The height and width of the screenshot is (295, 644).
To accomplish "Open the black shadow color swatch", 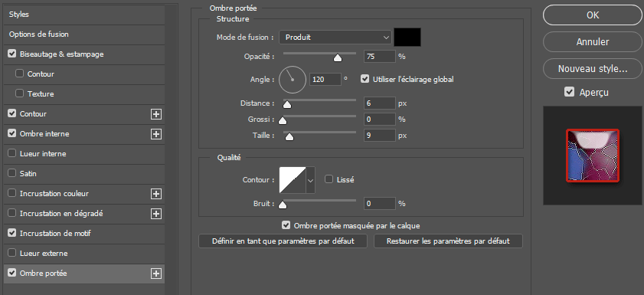I will point(407,37).
